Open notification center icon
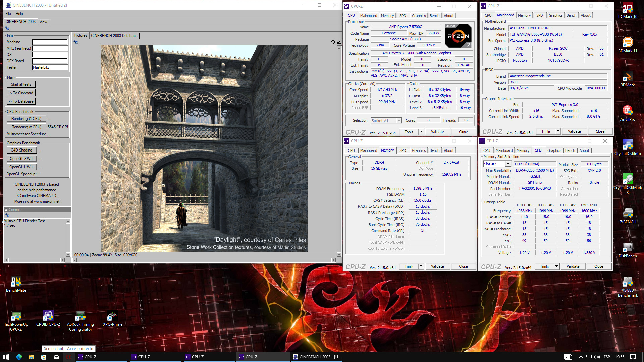Screen dimensions: 644x362 point(633,357)
